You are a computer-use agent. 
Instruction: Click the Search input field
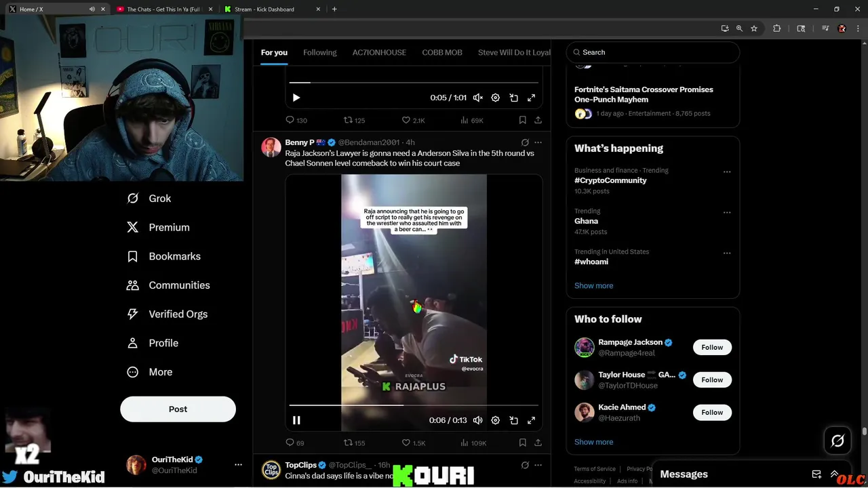tap(653, 52)
